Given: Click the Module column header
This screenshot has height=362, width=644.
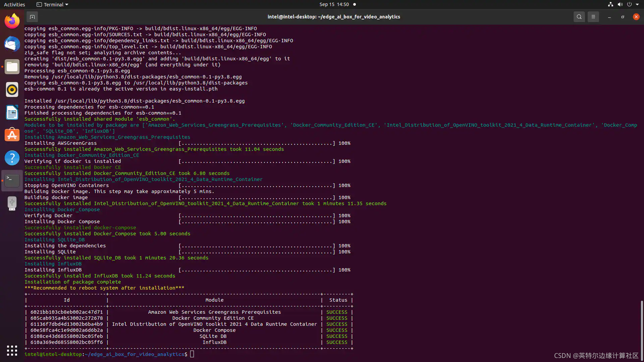Looking at the screenshot, I should pyautogui.click(x=214, y=300).
